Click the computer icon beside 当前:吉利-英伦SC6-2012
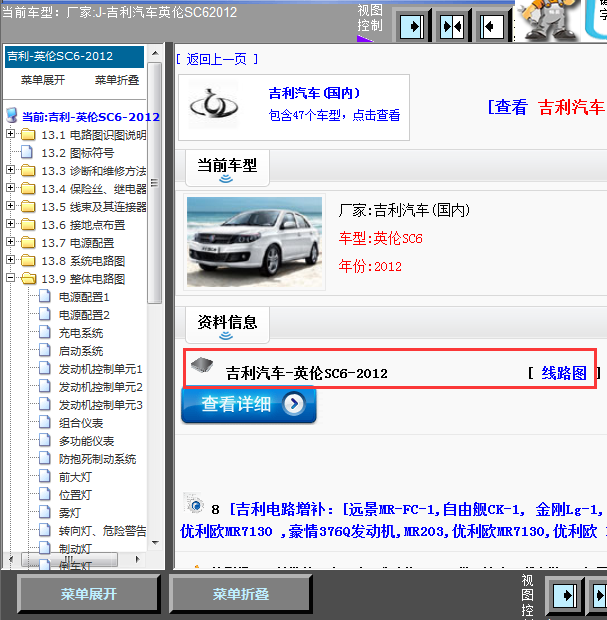 point(12,115)
